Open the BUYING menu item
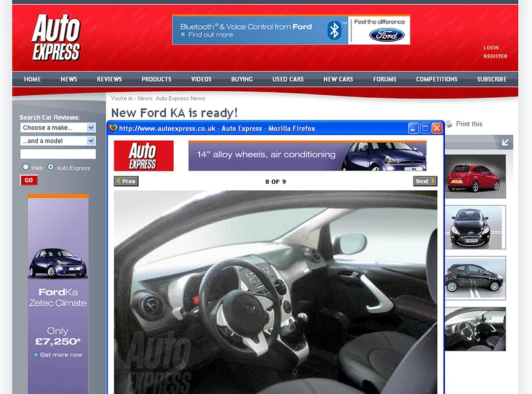The height and width of the screenshot is (394, 532). tap(242, 79)
